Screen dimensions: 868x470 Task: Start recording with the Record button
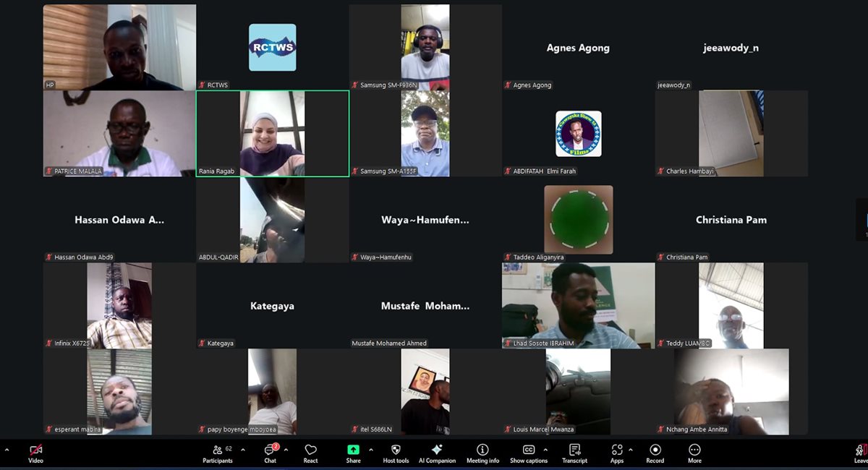(x=655, y=453)
